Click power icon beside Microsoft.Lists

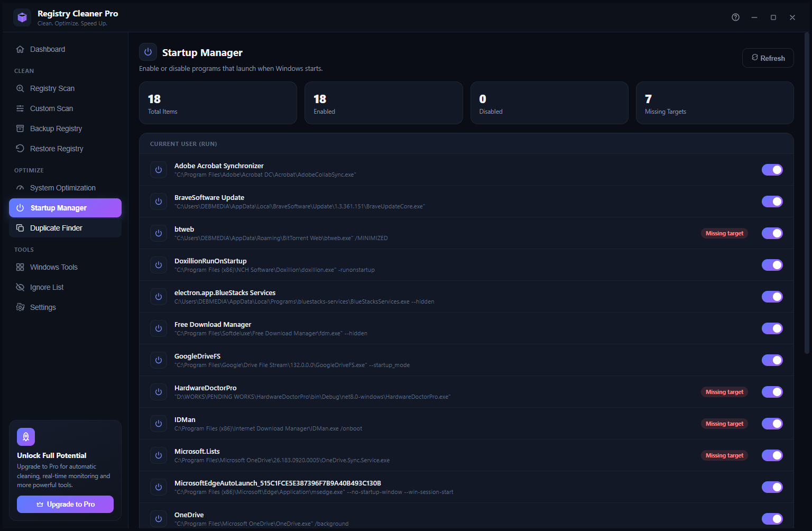point(159,455)
